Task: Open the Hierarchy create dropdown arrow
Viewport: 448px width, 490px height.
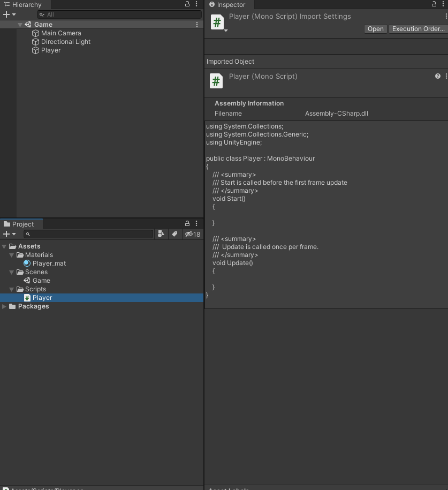Action: point(14,14)
